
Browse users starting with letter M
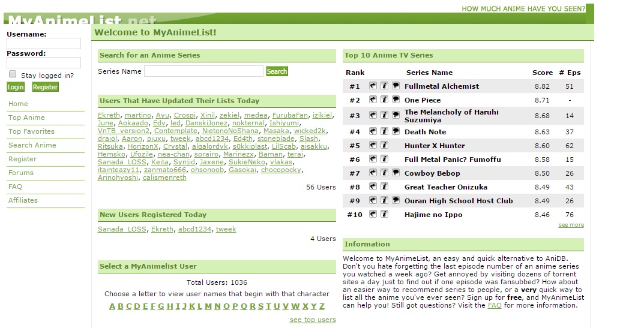pyautogui.click(x=208, y=306)
